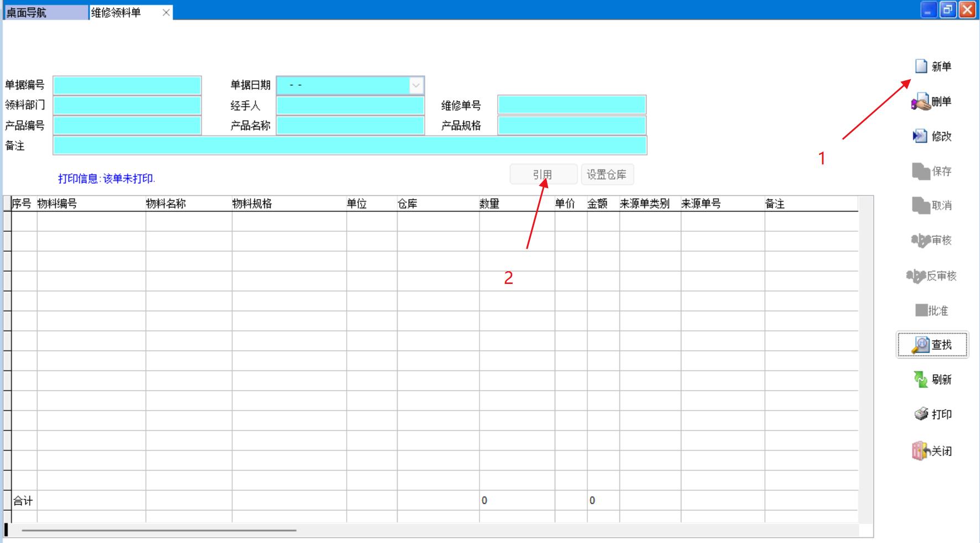The height and width of the screenshot is (543, 980).
Task: Close the form using 关闭 icon
Action: click(x=921, y=451)
